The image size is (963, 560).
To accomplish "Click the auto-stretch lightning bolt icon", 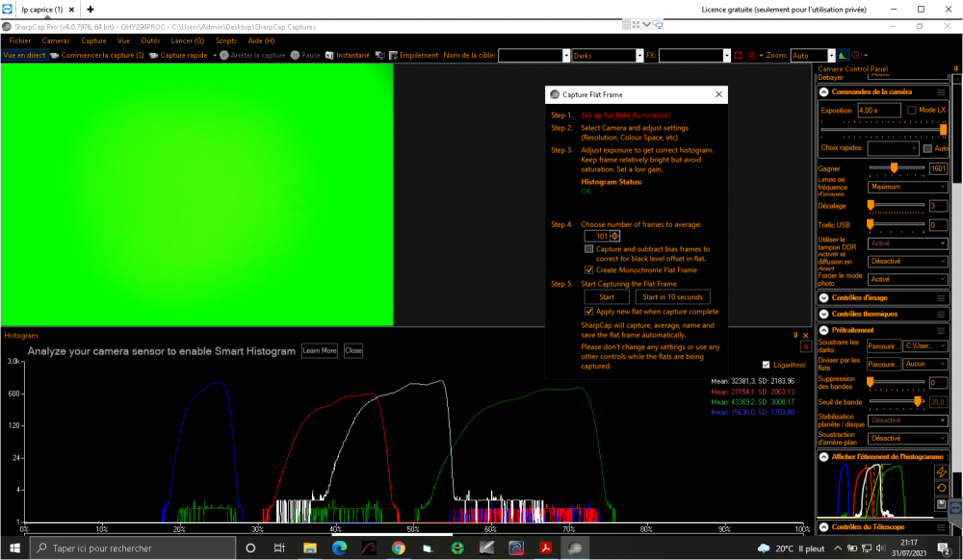I will tap(942, 471).
